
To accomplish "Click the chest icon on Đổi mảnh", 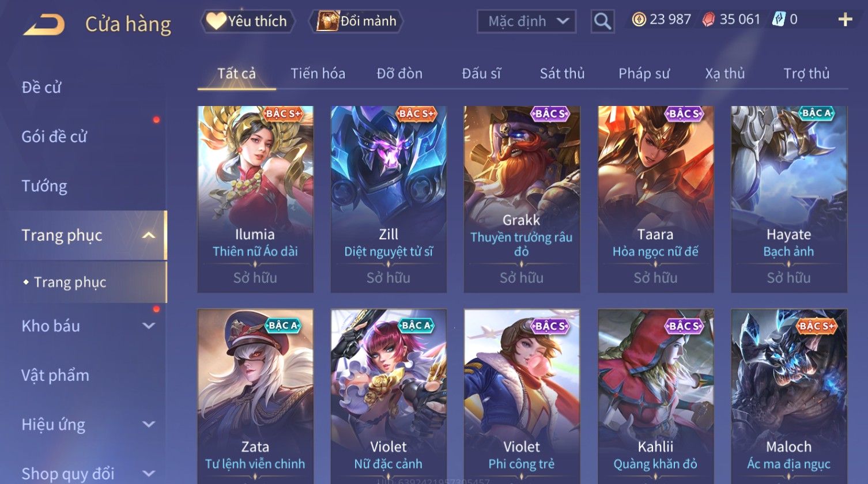I will (327, 21).
